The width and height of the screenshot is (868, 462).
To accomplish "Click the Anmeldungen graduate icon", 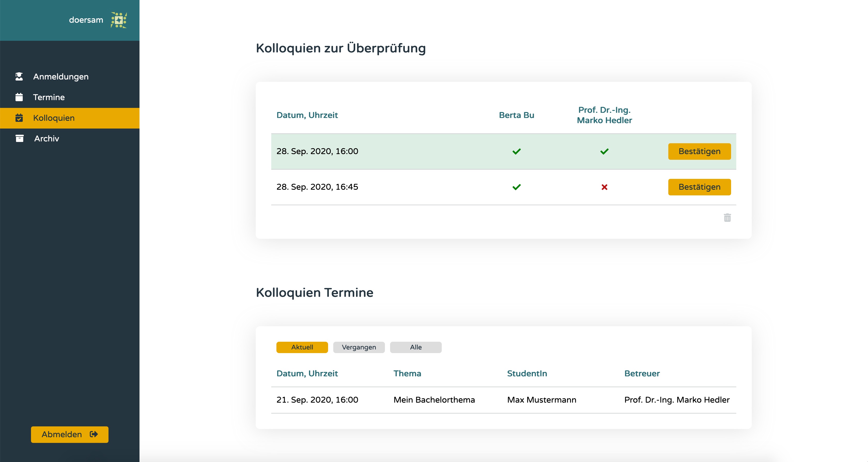I will [19, 76].
